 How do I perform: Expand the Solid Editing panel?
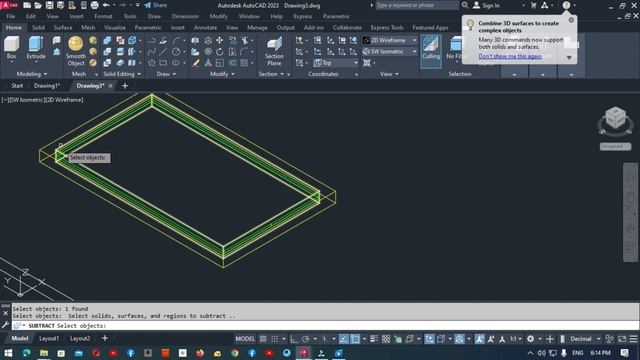[122, 74]
